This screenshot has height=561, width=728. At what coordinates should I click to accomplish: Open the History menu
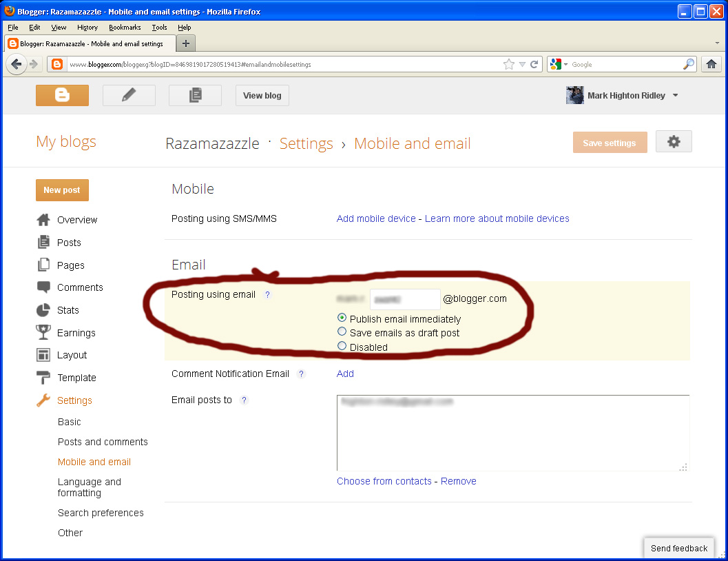point(87,28)
